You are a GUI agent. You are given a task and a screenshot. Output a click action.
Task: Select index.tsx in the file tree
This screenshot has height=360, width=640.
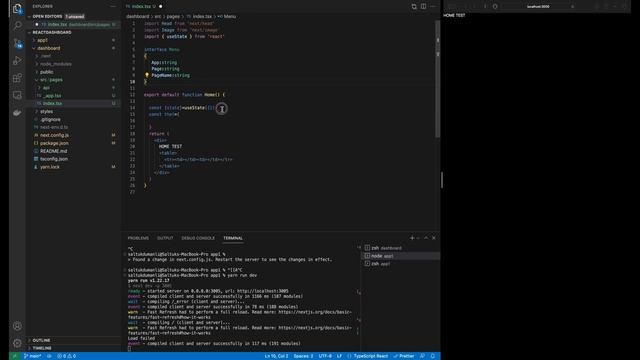pyautogui.click(x=52, y=104)
